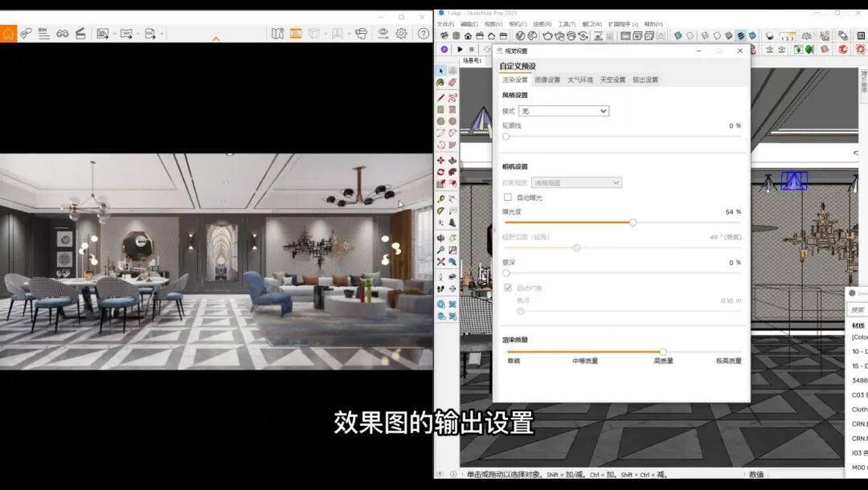
Task: Expand the file export dropdown arrow in Enscape
Action: (162, 34)
